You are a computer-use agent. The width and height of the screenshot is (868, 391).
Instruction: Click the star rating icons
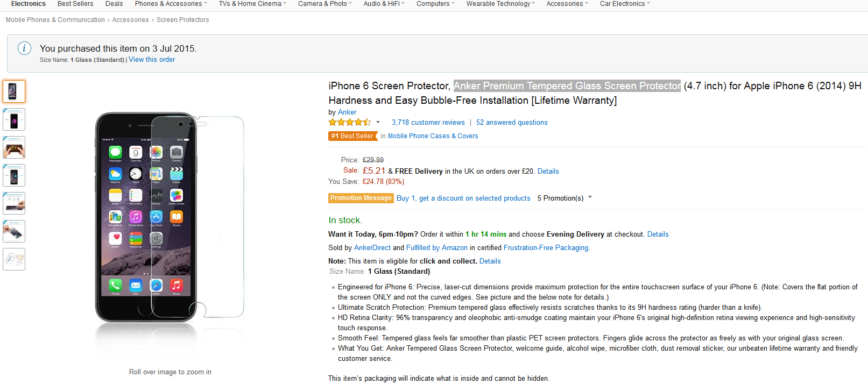pos(350,123)
